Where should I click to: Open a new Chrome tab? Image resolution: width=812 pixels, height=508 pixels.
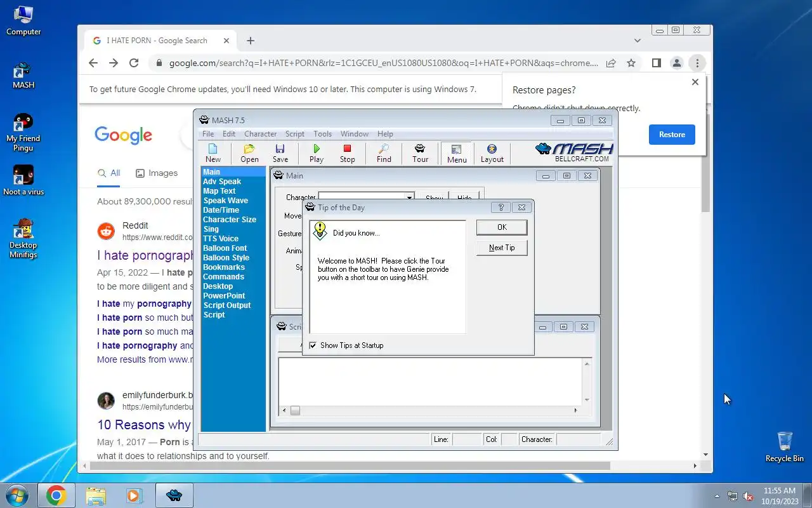pos(251,41)
